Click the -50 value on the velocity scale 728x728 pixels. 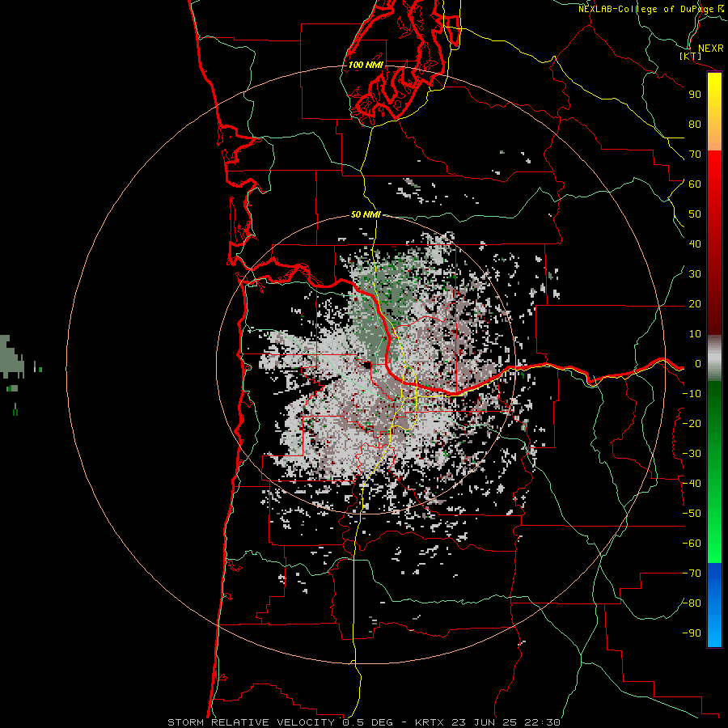(x=692, y=514)
